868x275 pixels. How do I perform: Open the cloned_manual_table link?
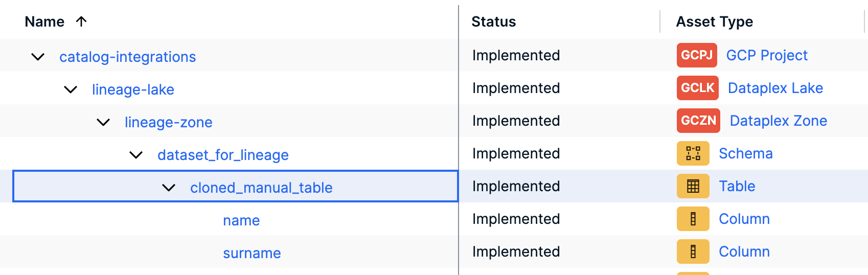(261, 188)
